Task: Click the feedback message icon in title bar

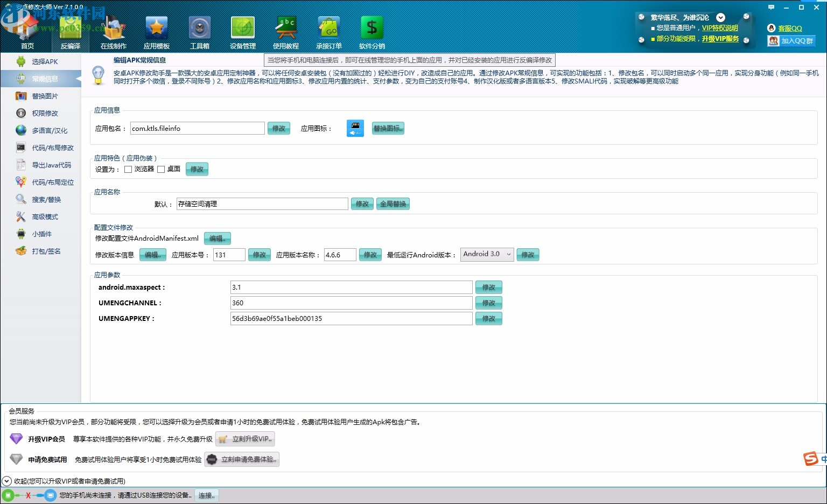Action: click(771, 8)
